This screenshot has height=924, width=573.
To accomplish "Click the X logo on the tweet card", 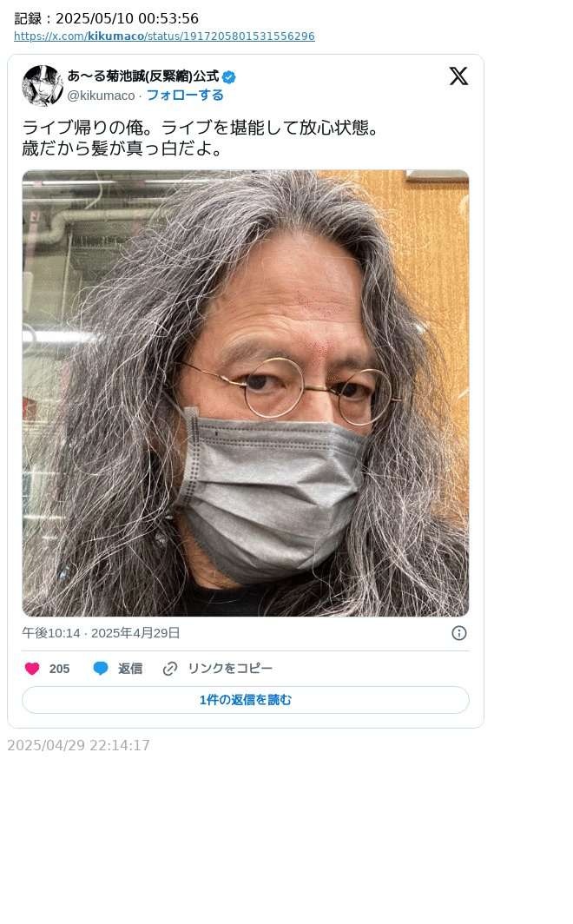I will [x=458, y=76].
